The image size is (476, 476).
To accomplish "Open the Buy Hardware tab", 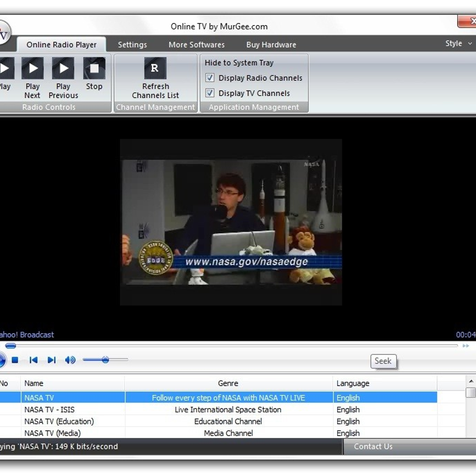I will [x=271, y=44].
